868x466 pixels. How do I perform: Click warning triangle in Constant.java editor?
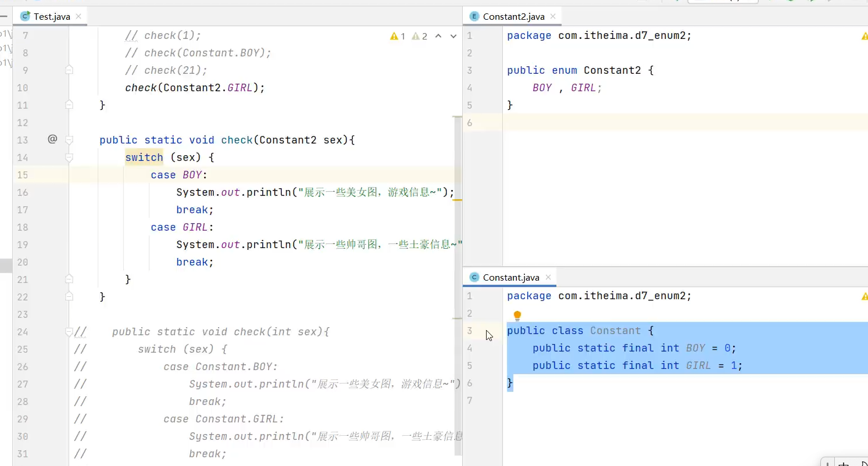tap(864, 296)
